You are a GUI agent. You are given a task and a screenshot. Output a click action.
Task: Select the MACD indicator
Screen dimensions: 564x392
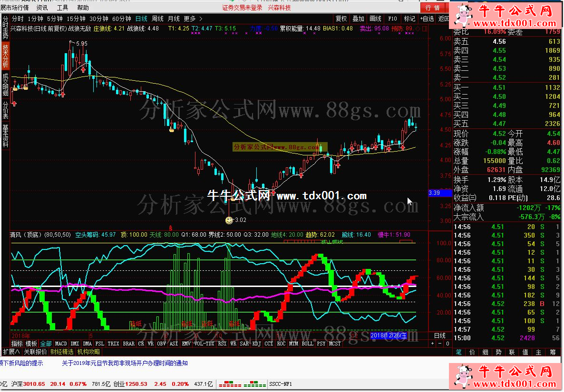pos(61,344)
